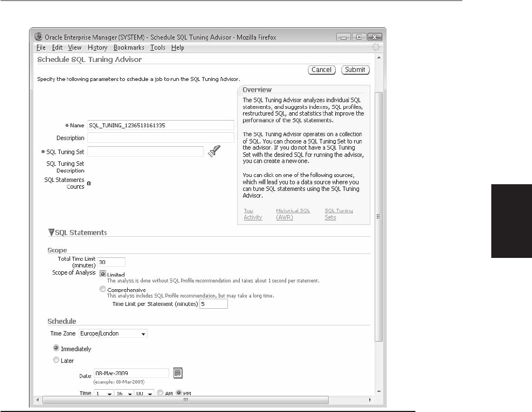Image resolution: width=532 pixels, height=412 pixels.
Task: Click the SQL Tuning Set input field
Action: (x=146, y=151)
